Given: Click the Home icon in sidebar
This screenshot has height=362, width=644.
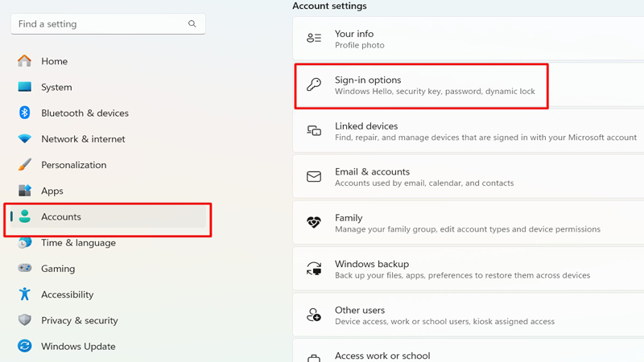Looking at the screenshot, I should point(25,61).
